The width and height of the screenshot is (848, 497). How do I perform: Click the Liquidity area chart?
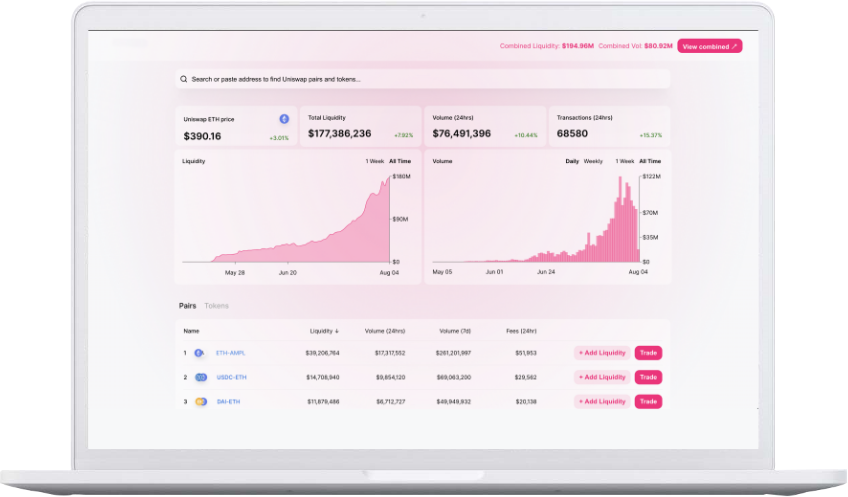[x=286, y=219]
